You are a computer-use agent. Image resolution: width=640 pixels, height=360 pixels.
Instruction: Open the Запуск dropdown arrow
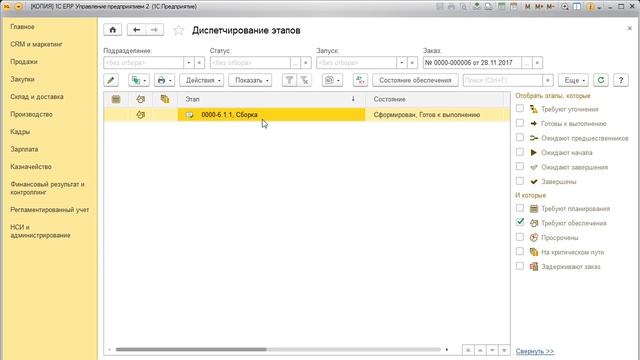pyautogui.click(x=402, y=63)
